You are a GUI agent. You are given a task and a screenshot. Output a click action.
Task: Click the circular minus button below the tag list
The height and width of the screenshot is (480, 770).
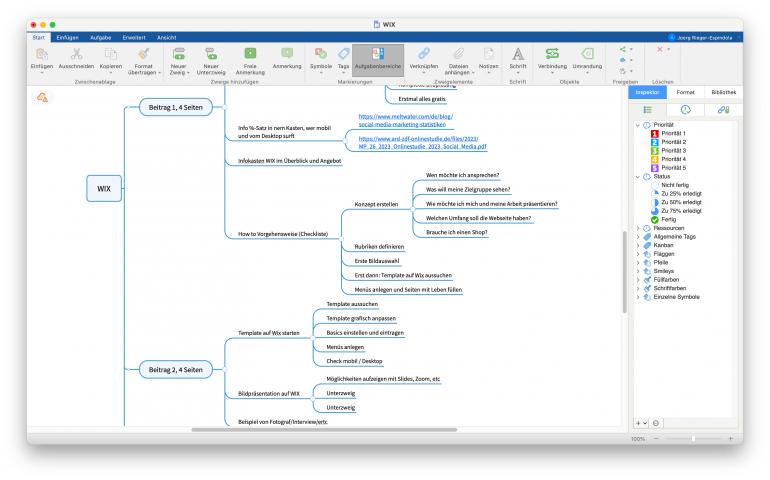[656, 423]
